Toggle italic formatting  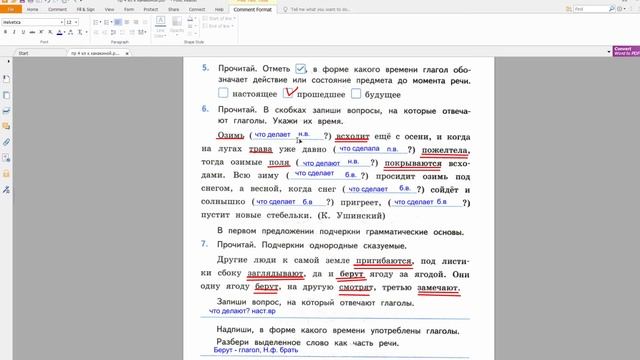[14, 32]
